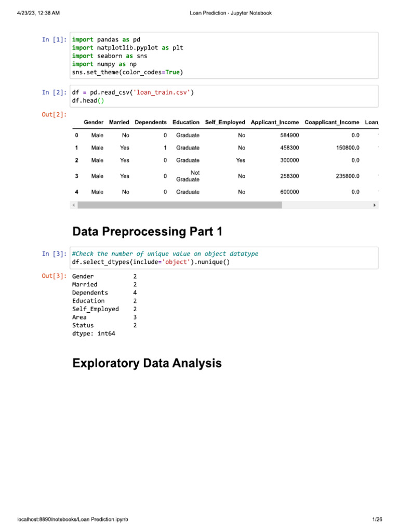Click the Not Graduate cell in row 3
Screen dimensions: 399x532
[188, 176]
